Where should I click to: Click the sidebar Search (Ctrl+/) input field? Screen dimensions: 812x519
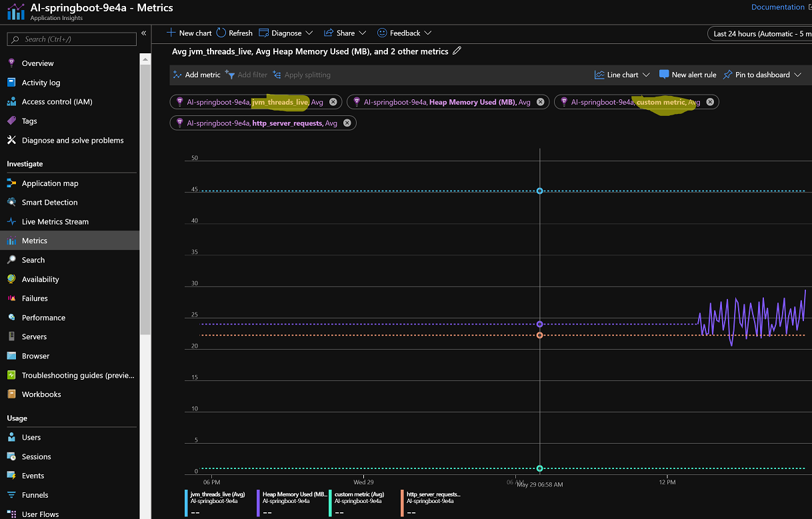coord(71,39)
